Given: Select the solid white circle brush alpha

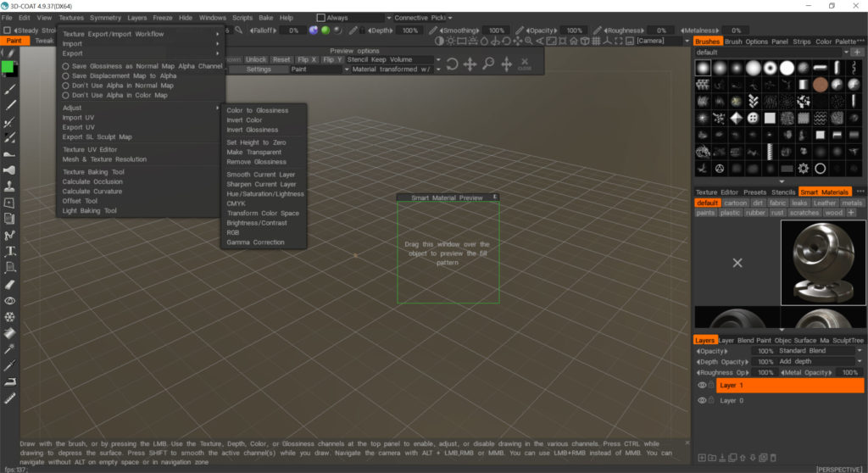Looking at the screenshot, I should [787, 68].
